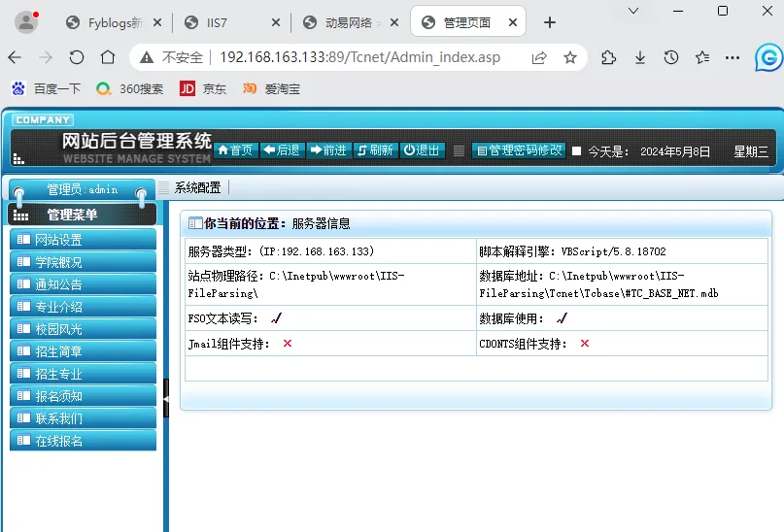
Task: Click the 数据库使用 check mark
Action: point(562,317)
